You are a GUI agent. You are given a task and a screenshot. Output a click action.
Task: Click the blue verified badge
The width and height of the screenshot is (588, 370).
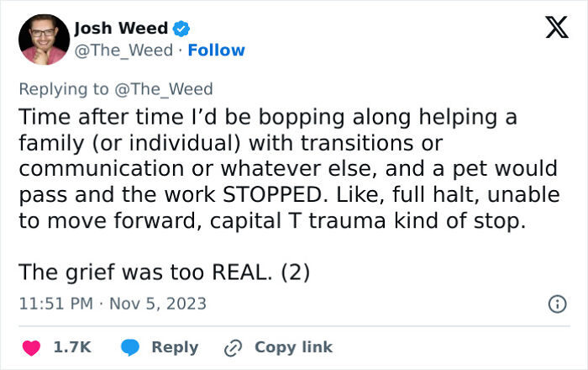[x=181, y=29]
